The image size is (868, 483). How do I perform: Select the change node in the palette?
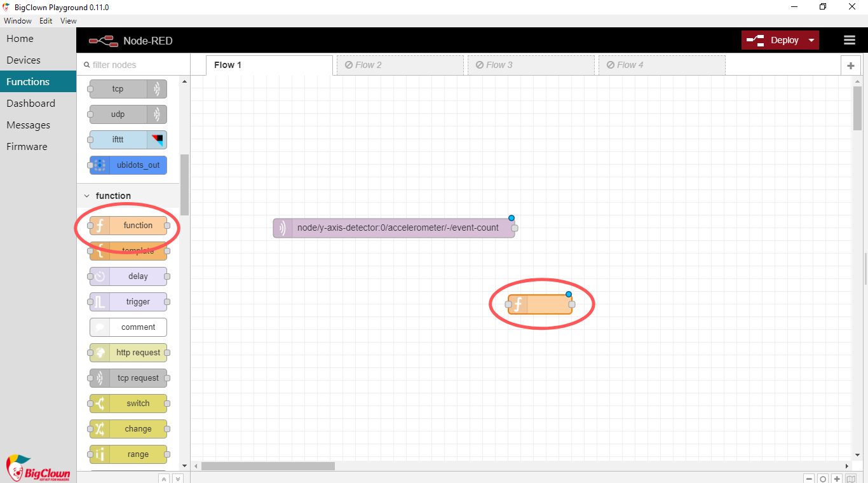pos(128,429)
